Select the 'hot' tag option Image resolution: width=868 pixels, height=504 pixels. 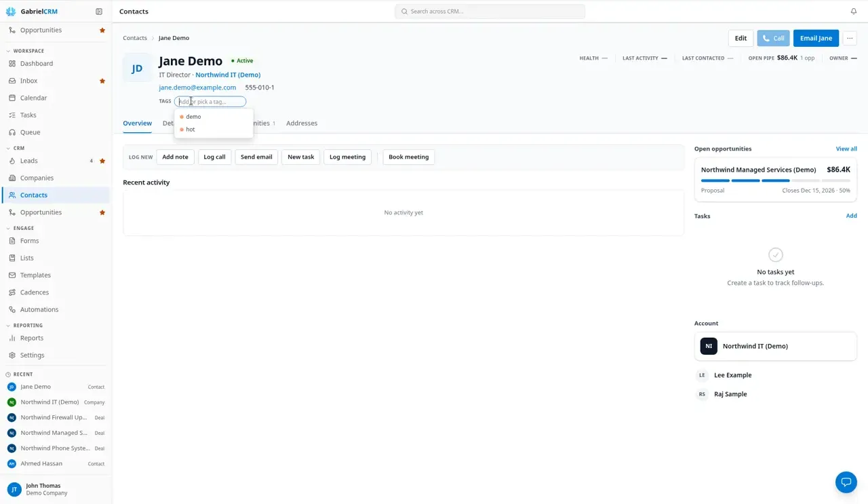coord(214,130)
